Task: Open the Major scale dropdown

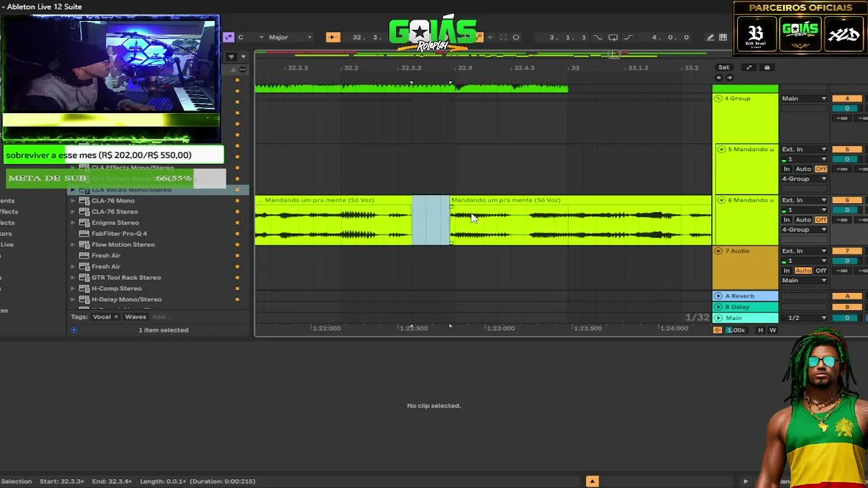Action: pos(290,37)
